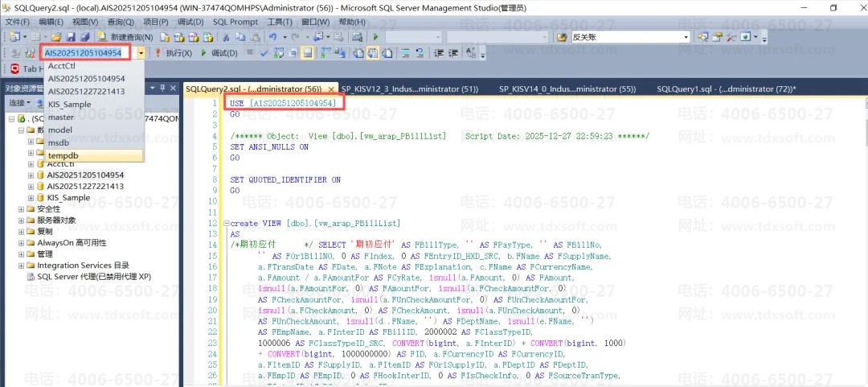Viewport: 868px width, 387px height.
Task: Click the Display Estimated Execution Plan icon
Action: 279,52
